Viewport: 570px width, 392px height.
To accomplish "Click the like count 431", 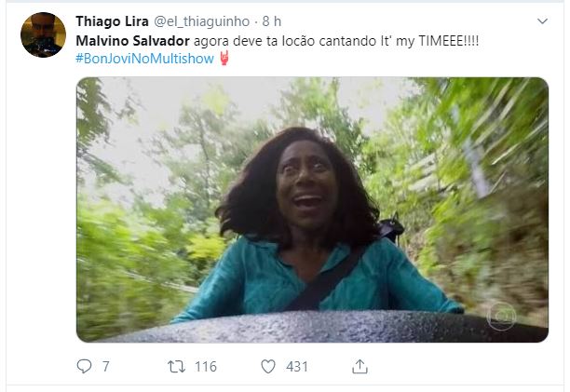I will 296,367.
